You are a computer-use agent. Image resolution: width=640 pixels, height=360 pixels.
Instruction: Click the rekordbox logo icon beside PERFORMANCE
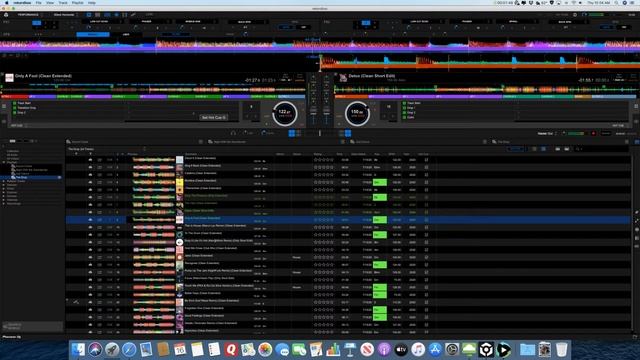(x=6, y=15)
